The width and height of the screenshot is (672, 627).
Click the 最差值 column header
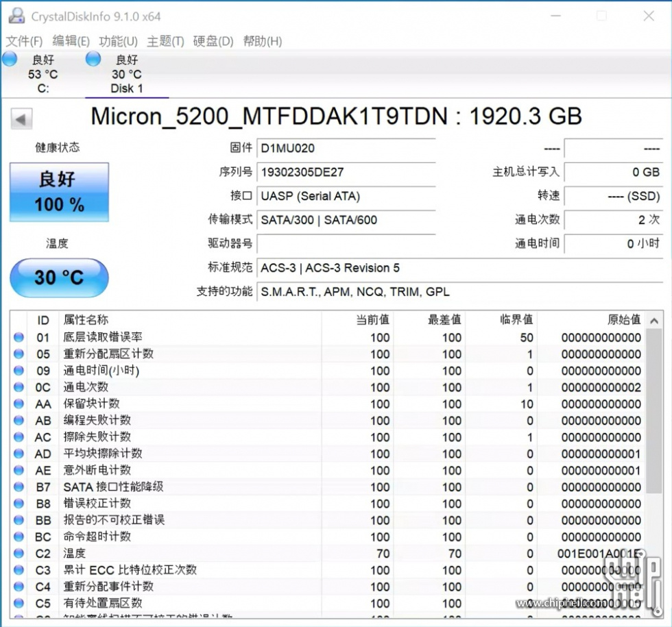(x=444, y=320)
